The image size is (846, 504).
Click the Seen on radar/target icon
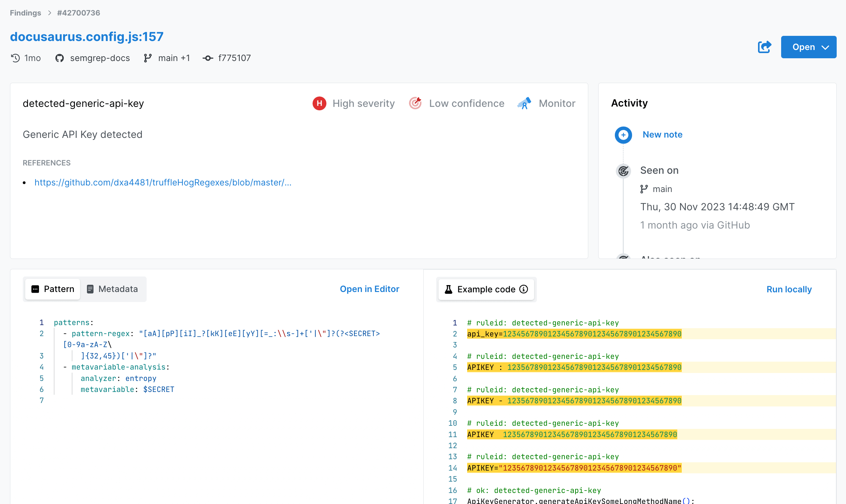tap(624, 170)
